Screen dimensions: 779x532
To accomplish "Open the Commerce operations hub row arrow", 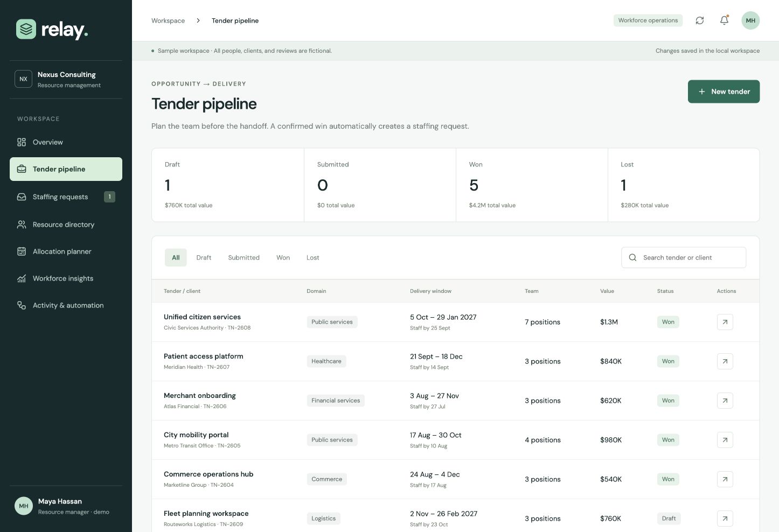I will pos(725,479).
